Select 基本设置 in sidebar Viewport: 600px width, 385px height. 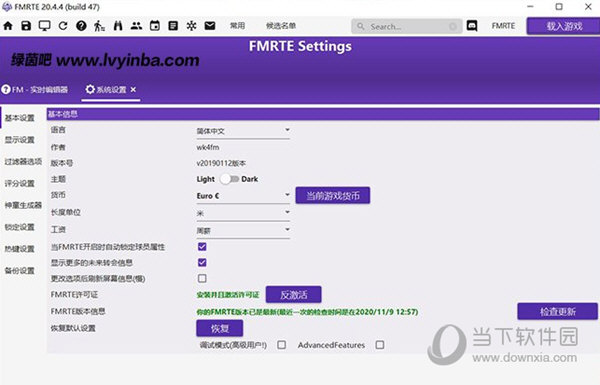(x=20, y=118)
